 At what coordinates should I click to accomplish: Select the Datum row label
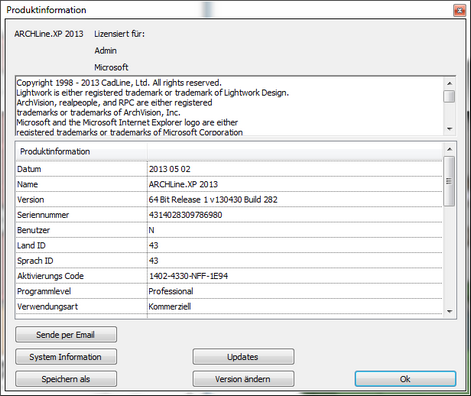pos(29,169)
